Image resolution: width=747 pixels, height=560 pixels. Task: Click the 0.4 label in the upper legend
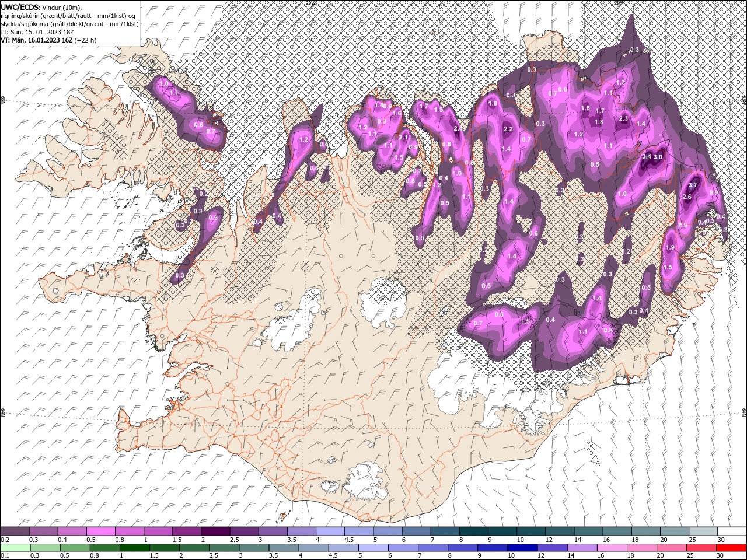[x=62, y=540]
